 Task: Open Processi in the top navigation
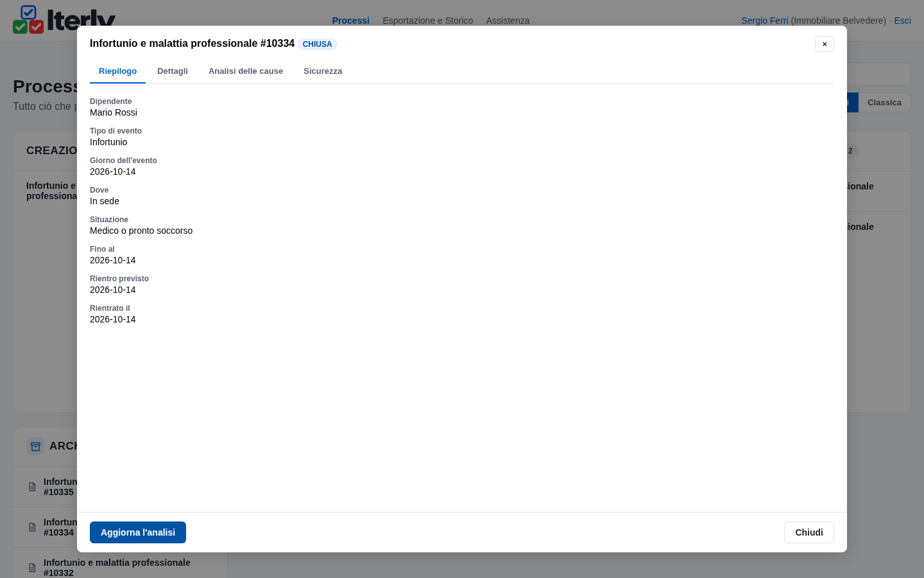[x=351, y=21]
